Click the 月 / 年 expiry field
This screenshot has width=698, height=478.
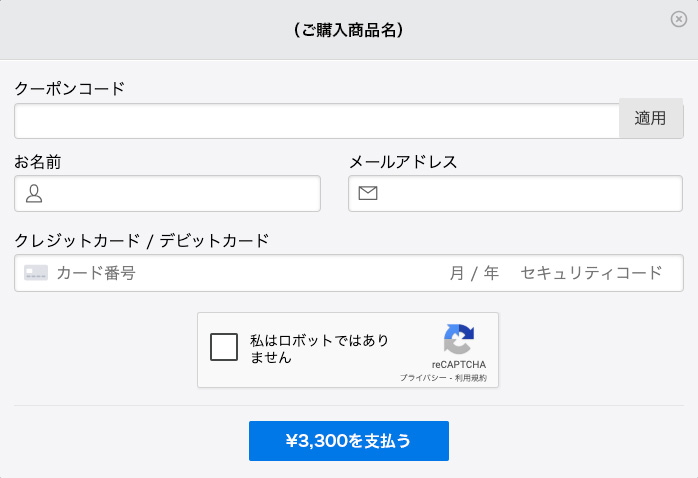pos(474,273)
